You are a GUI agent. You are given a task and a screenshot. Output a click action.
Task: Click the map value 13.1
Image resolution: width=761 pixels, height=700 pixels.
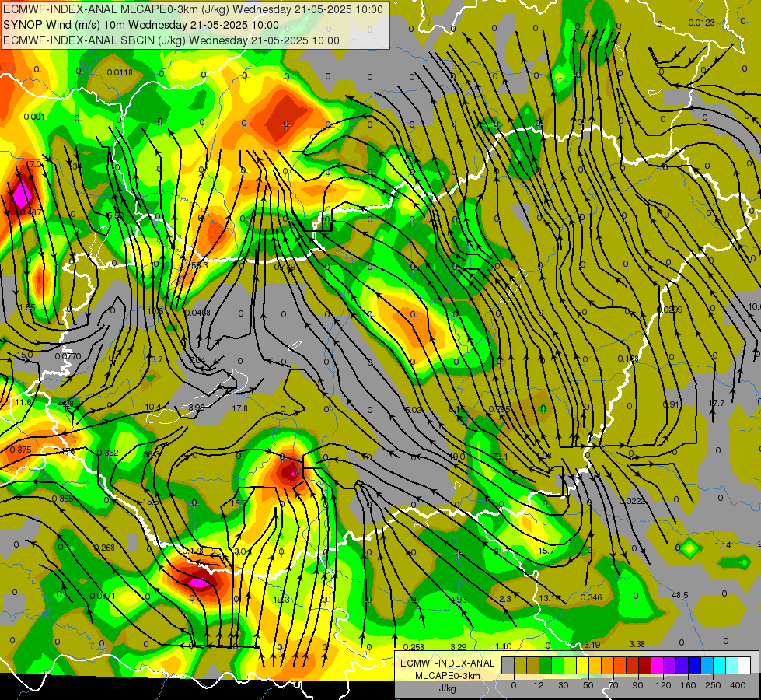(x=547, y=598)
